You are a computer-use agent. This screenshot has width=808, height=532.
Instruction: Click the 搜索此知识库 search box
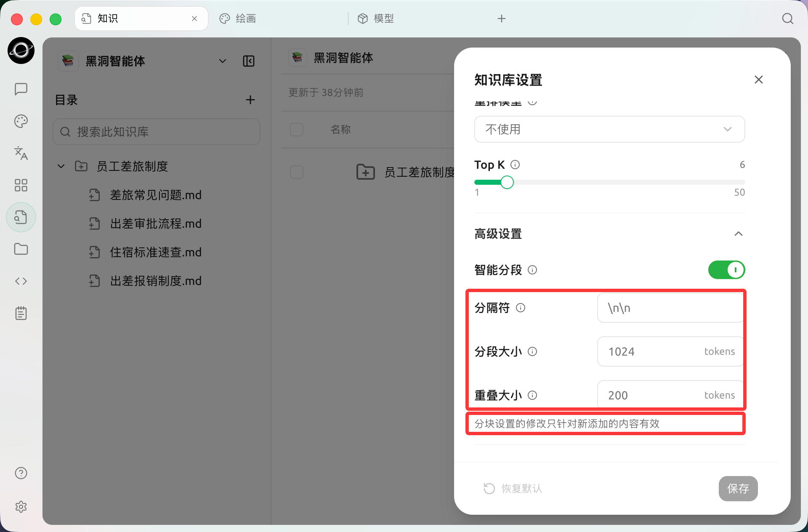pos(157,132)
